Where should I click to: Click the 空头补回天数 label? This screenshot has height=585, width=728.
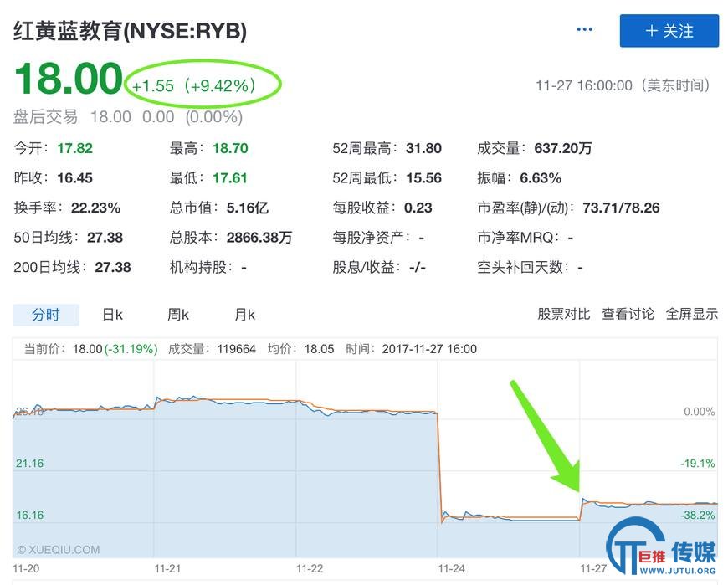pos(523,268)
